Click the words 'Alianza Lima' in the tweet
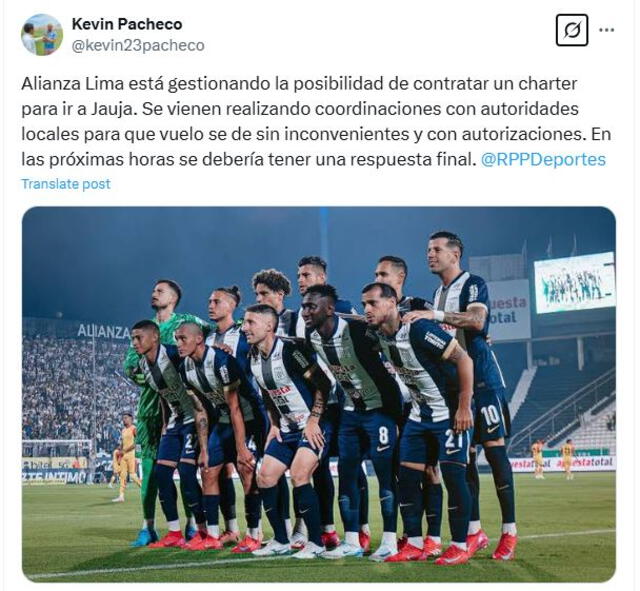This screenshot has width=640, height=591. click(x=72, y=84)
